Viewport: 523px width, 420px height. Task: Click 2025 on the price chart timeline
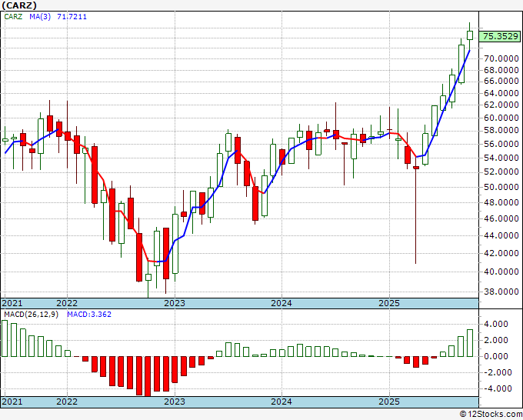(389, 303)
